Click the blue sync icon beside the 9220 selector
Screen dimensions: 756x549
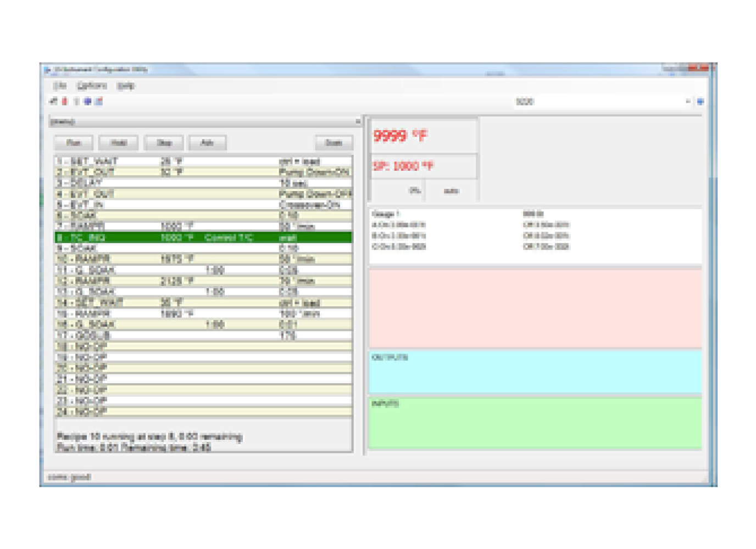701,101
